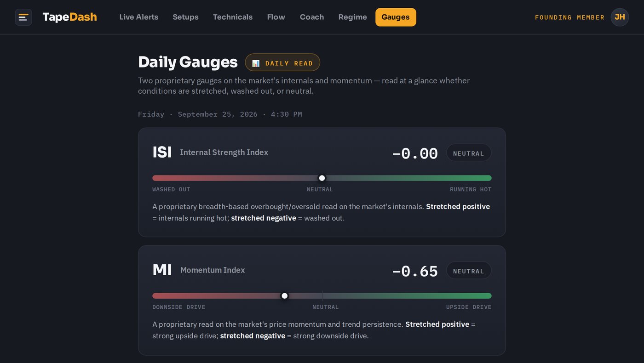Click the Internal Strength Index label
This screenshot has width=644, height=363.
(x=224, y=152)
